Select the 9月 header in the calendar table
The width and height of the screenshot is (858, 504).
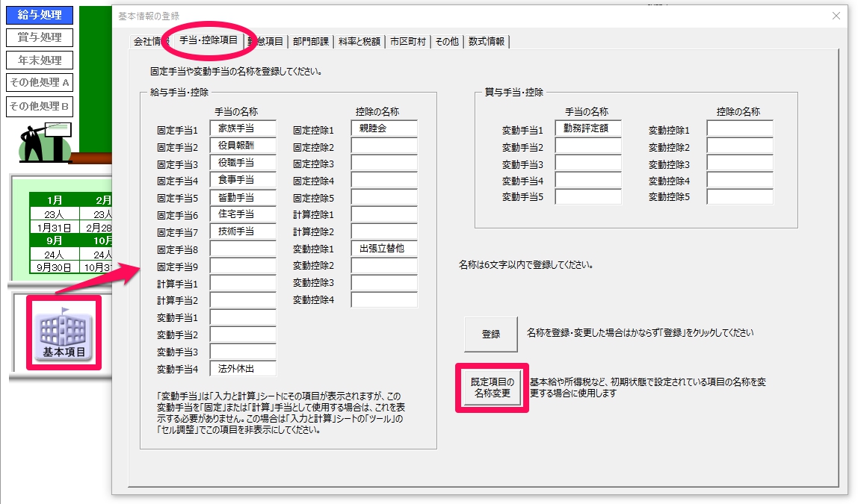click(54, 240)
